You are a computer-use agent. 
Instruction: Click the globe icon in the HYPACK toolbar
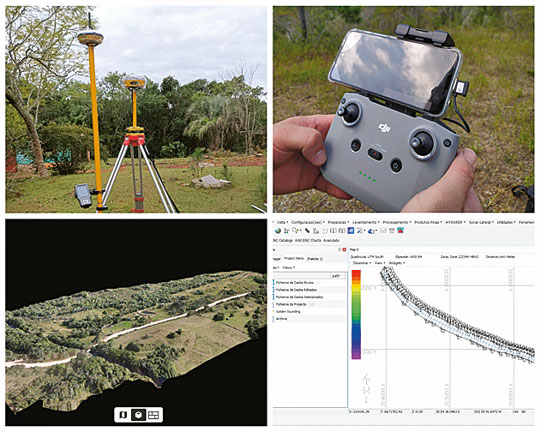[278, 231]
